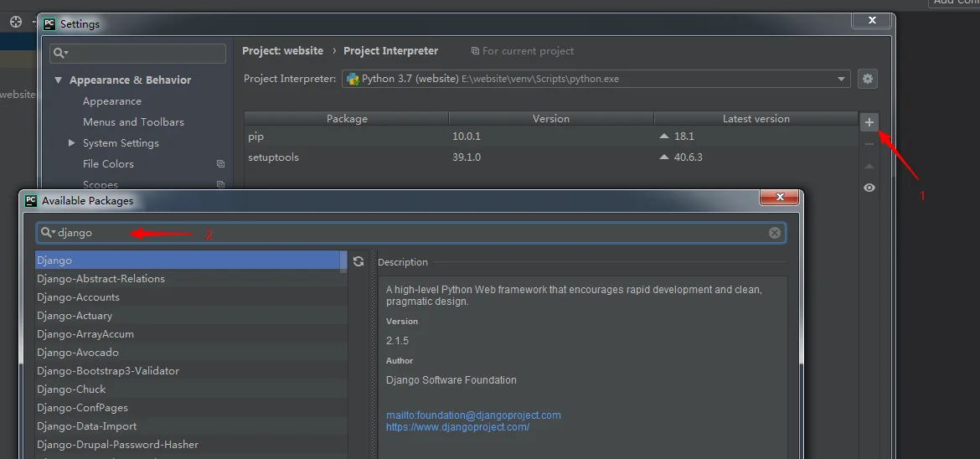The image size is (980, 459).
Task: Click pip latest version 18.1 cell
Action: tap(756, 137)
